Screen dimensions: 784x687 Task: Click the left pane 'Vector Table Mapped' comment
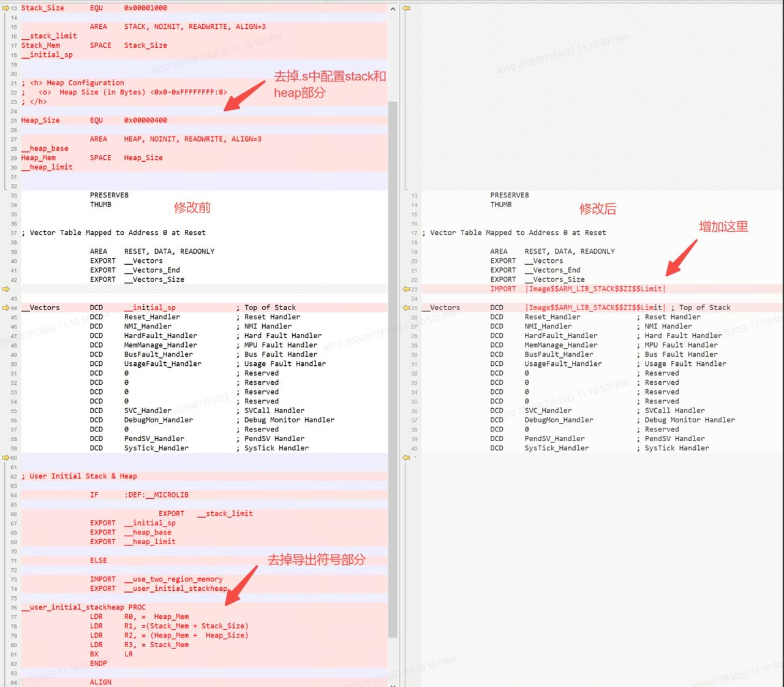click(113, 233)
